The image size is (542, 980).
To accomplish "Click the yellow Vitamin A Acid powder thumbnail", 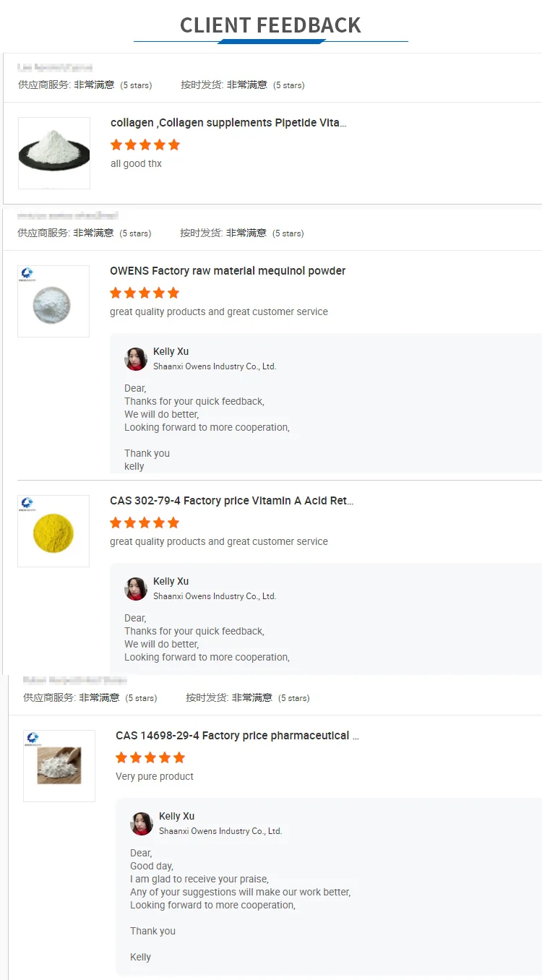I will tap(53, 531).
